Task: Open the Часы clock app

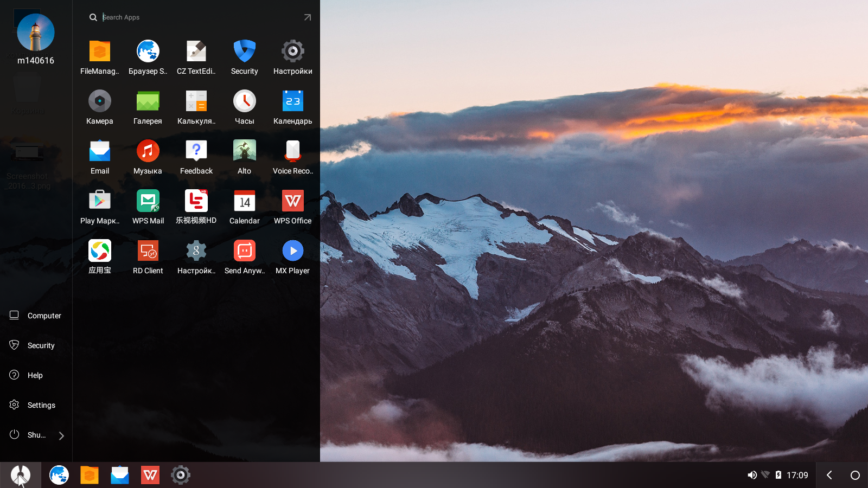Action: (x=245, y=101)
